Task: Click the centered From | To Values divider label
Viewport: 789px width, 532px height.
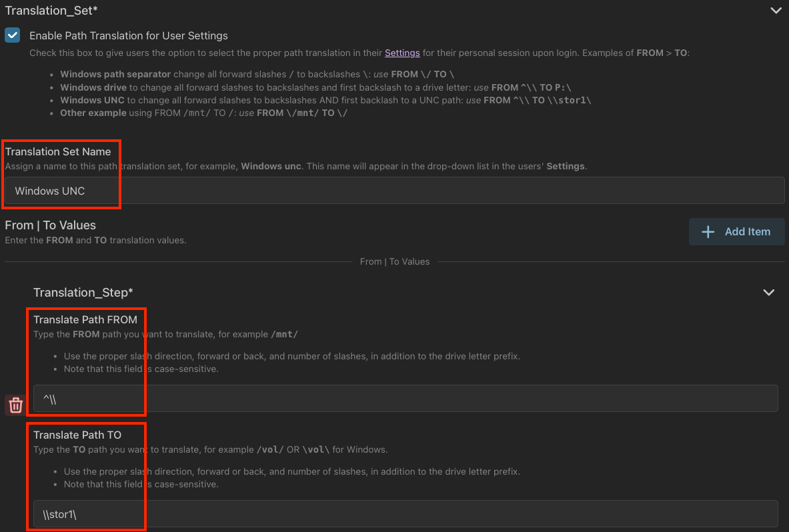Action: click(x=394, y=261)
